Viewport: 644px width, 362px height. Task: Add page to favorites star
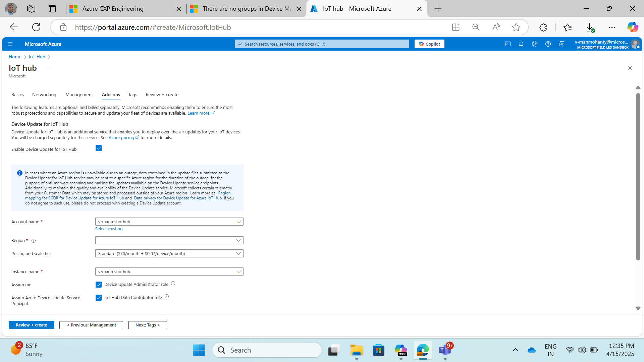tap(516, 27)
